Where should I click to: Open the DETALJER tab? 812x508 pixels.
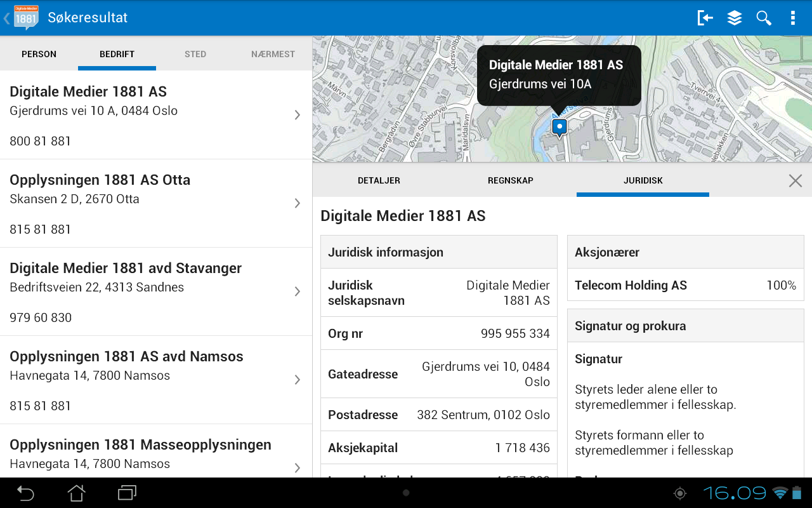point(379,181)
